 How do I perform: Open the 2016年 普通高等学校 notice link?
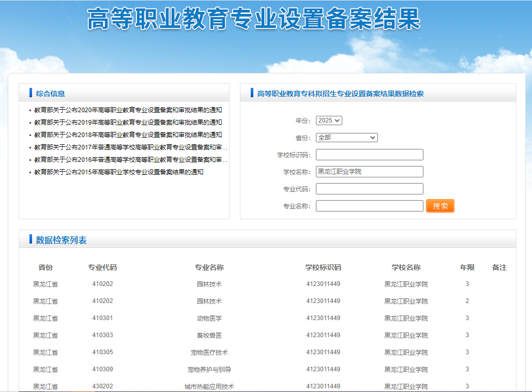(131, 159)
